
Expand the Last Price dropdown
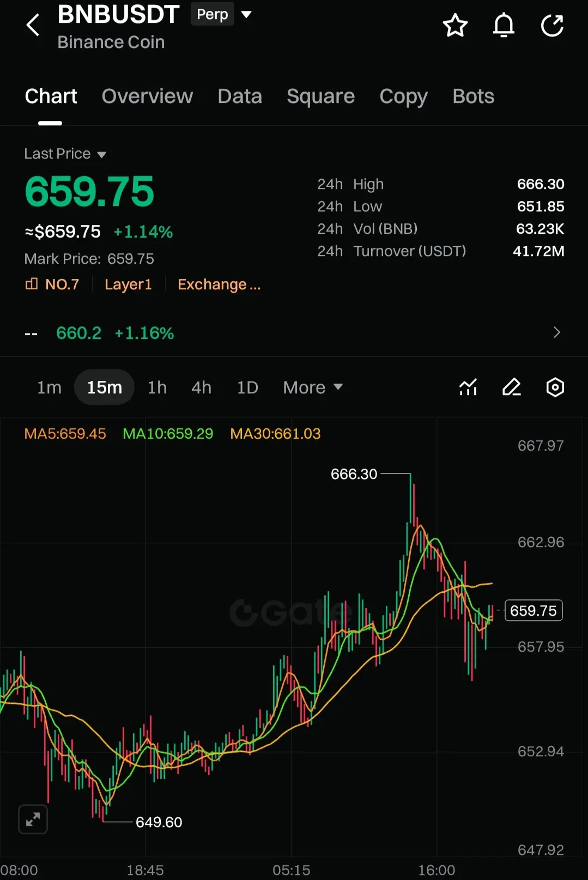click(65, 154)
